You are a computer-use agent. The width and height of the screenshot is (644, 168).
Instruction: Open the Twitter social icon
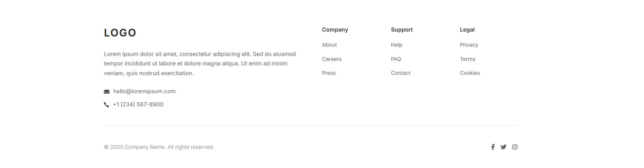(503, 147)
